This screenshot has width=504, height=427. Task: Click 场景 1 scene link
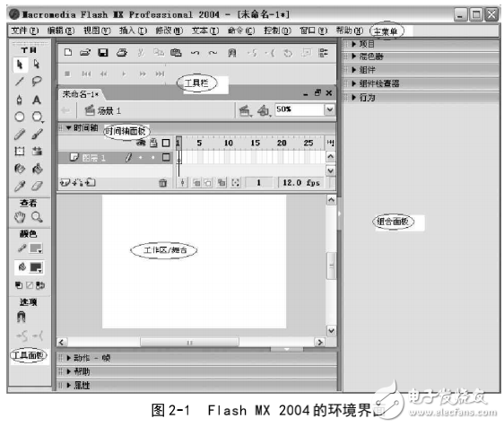click(102, 111)
